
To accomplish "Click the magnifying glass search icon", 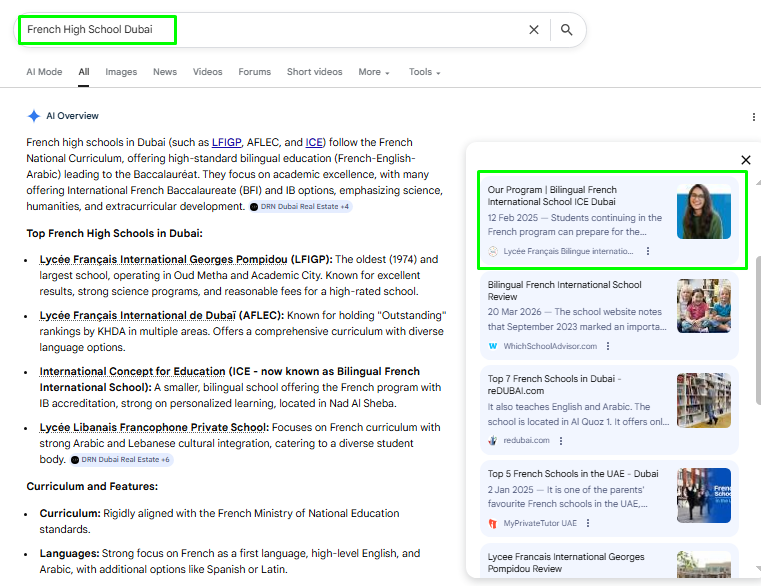I will (566, 30).
